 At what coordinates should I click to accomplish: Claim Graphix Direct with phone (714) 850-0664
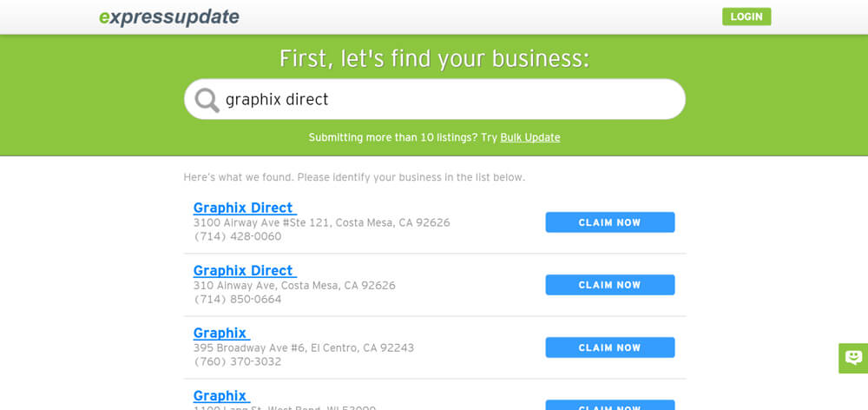tap(610, 285)
